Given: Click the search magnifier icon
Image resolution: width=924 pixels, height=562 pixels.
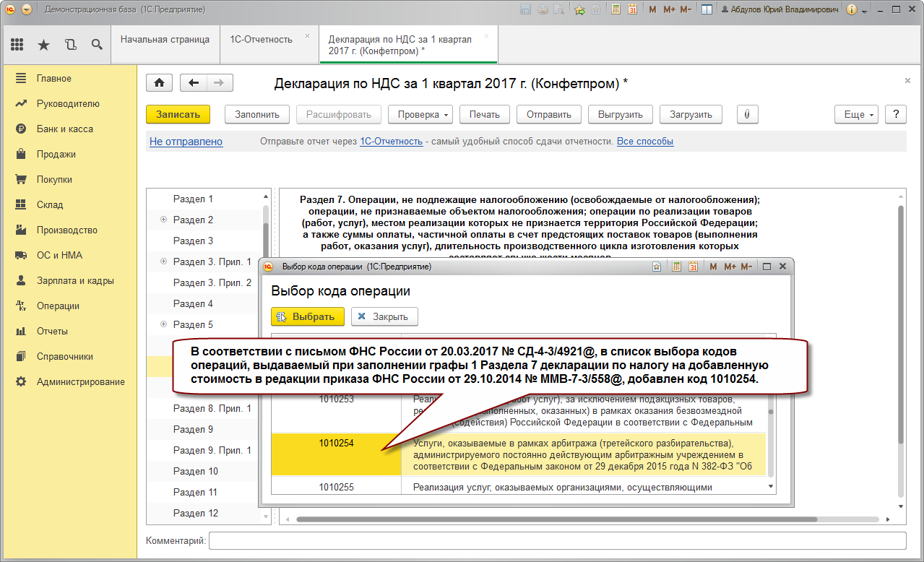Looking at the screenshot, I should click(x=97, y=45).
